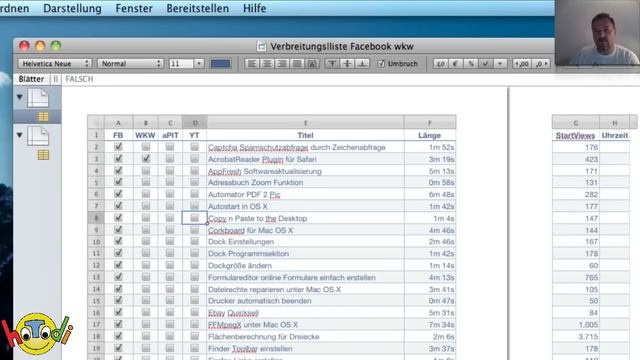The height and width of the screenshot is (360, 640).
Task: Check WKW box for AppFresh Softwareaktualisierung row
Action: [145, 170]
